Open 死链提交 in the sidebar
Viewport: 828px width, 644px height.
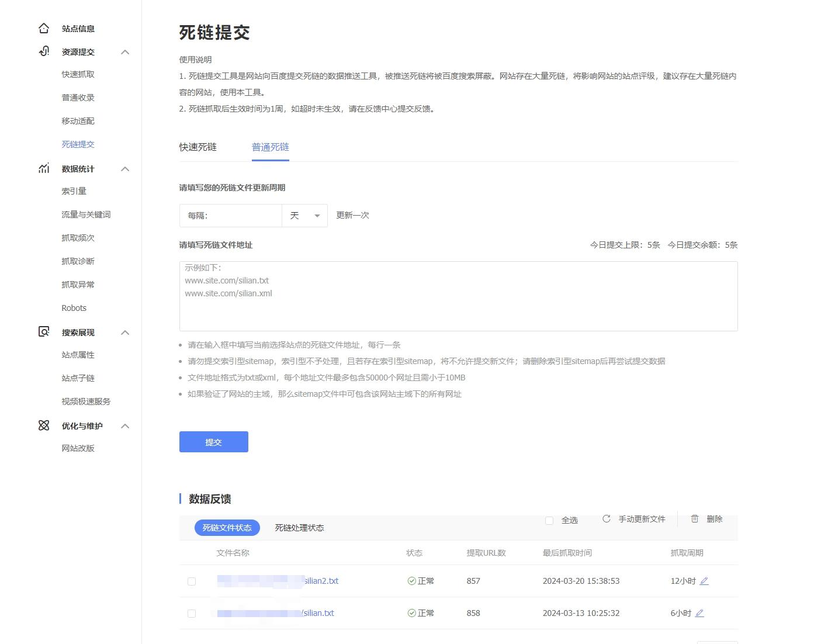[x=78, y=144]
